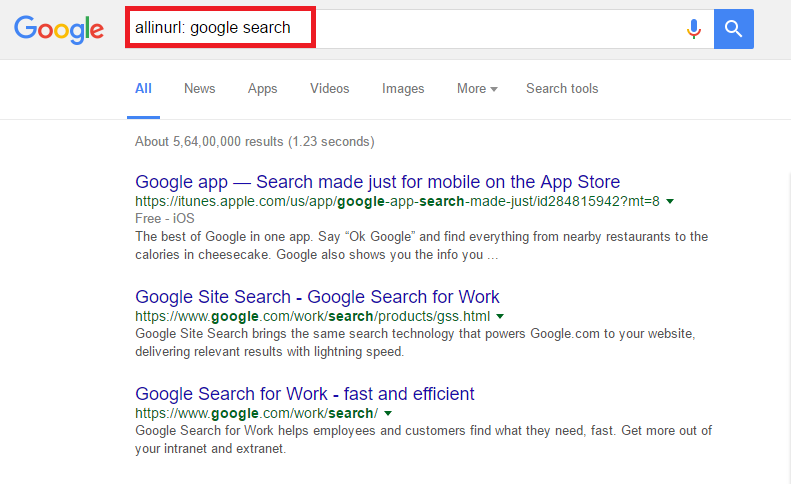Expand arrow next to itunes.apple.com URL
Screen dimensions: 791x484
coord(670,201)
